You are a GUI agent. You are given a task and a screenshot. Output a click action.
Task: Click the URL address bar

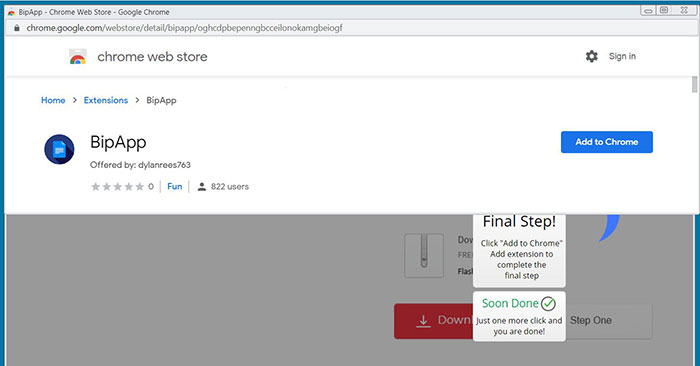184,28
